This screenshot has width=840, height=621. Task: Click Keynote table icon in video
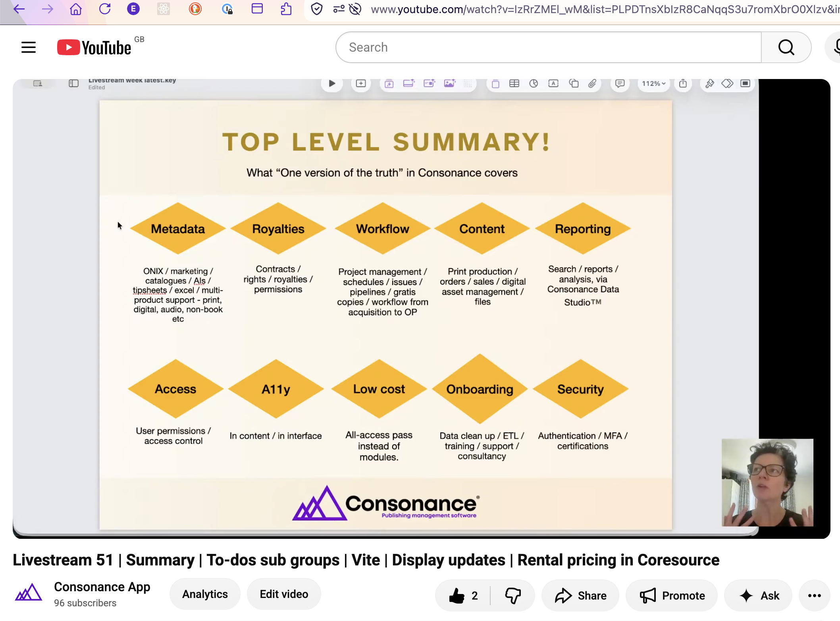(514, 83)
